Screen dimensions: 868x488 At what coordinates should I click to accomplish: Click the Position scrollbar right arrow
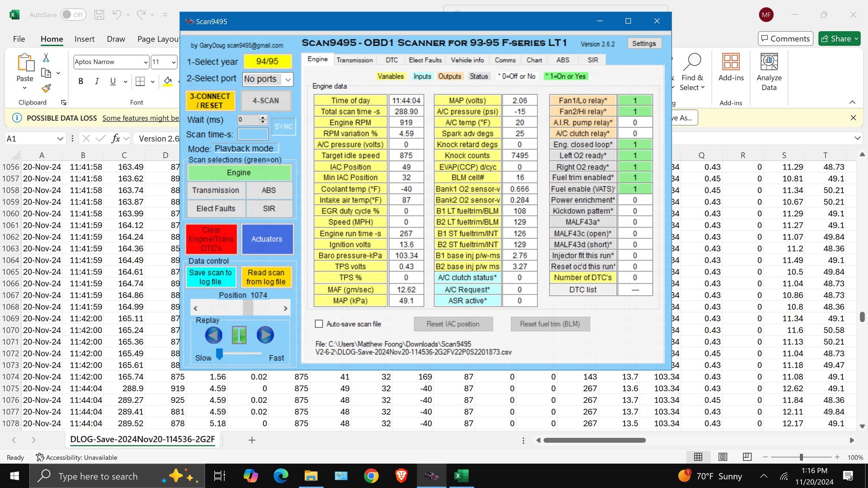click(285, 308)
